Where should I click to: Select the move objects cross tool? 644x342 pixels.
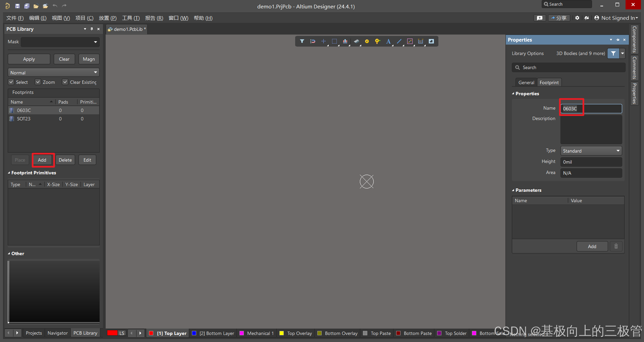(323, 41)
